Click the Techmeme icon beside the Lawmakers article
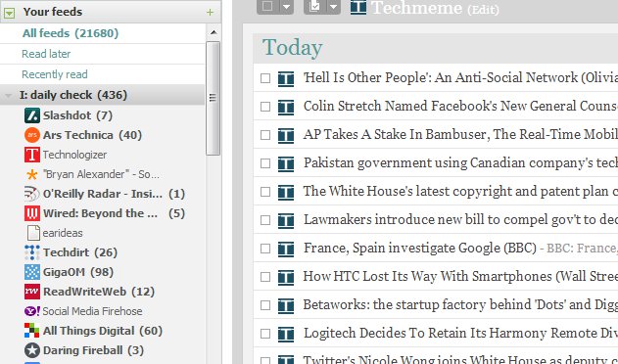 (286, 220)
